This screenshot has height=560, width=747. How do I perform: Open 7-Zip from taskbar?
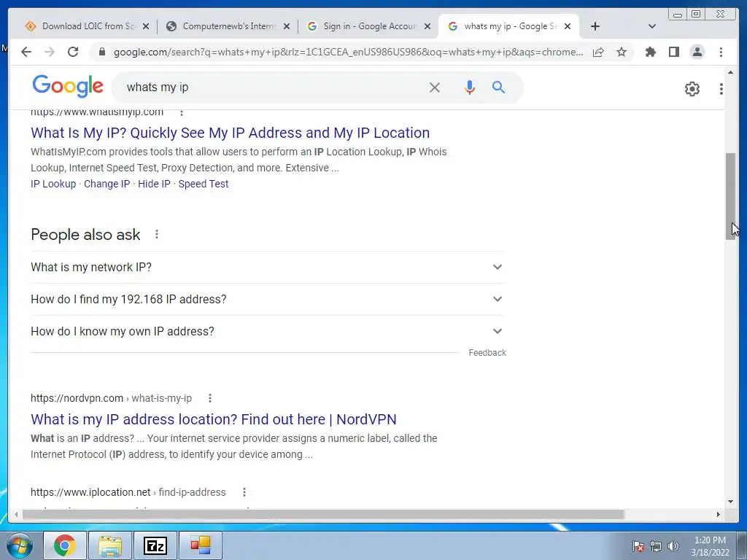point(155,545)
